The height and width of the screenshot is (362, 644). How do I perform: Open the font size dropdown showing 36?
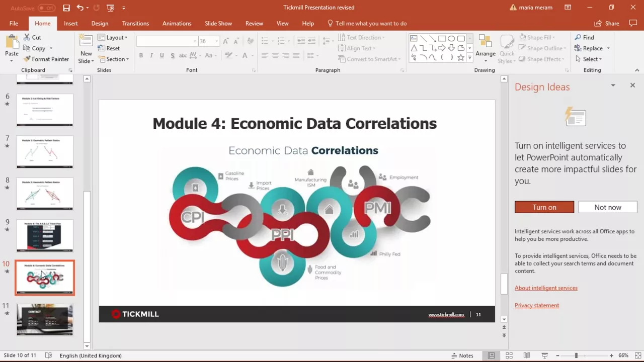(x=217, y=41)
